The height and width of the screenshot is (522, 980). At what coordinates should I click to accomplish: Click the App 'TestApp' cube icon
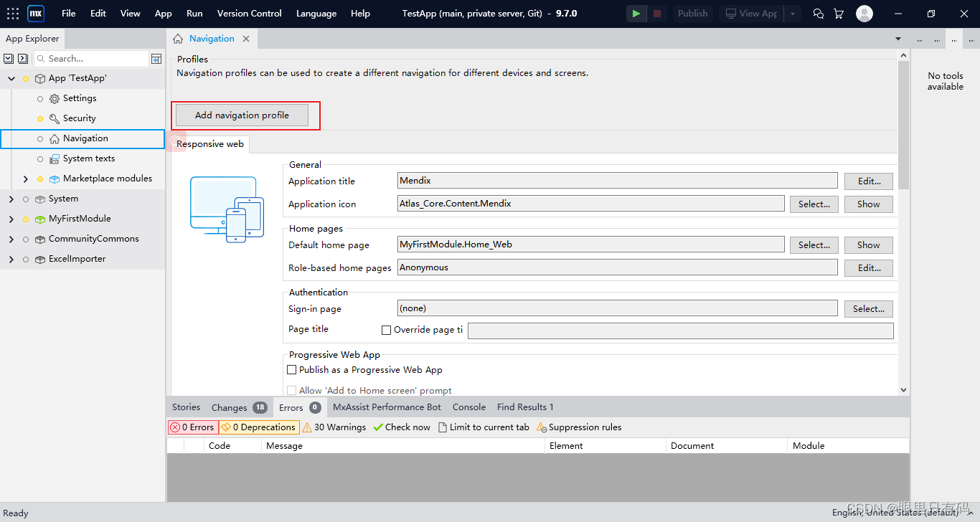click(40, 78)
